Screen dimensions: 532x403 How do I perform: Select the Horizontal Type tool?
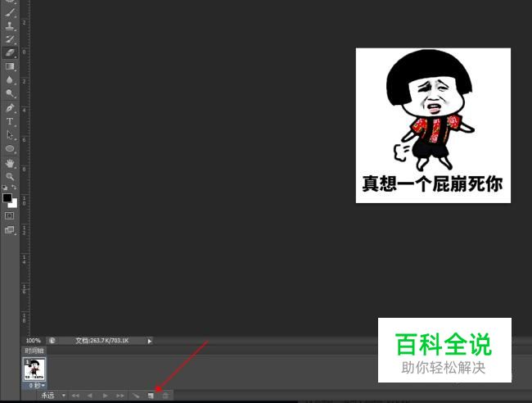10,121
